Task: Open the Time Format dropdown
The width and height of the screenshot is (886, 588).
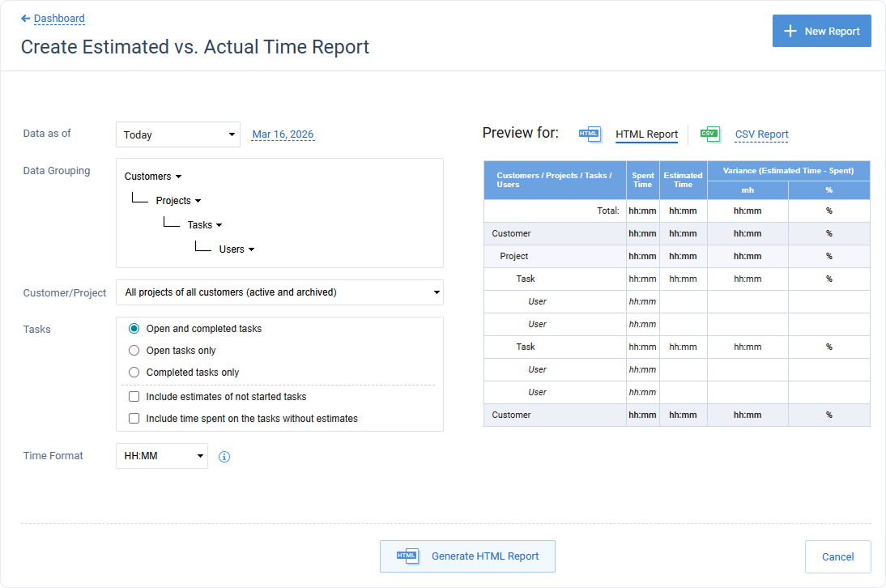Action: 161,456
